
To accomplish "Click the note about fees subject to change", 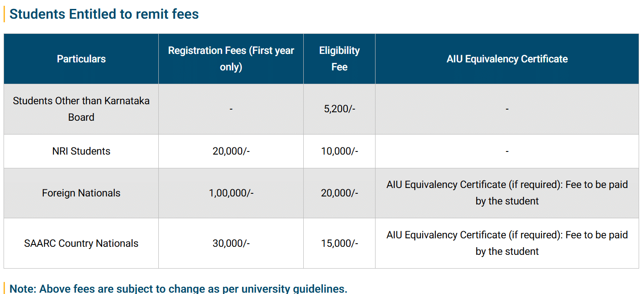I will [x=178, y=289].
